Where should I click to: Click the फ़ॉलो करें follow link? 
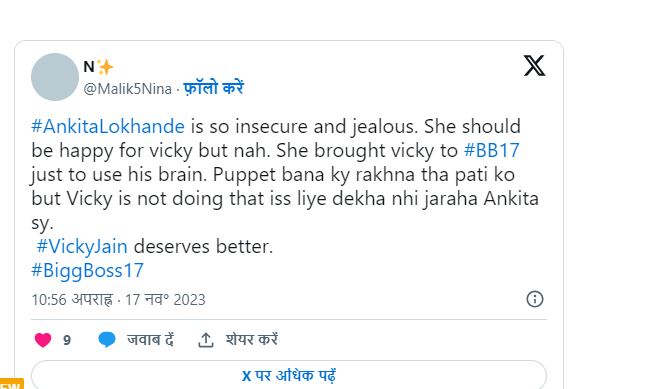pos(213,88)
